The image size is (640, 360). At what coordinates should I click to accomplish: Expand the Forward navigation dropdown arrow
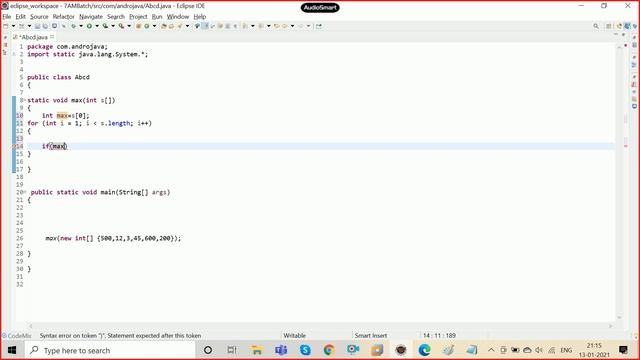309,26
